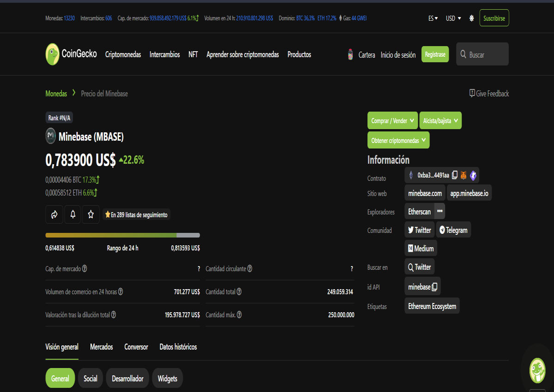Switch to the Datos históricos tab
The width and height of the screenshot is (554, 392).
[178, 347]
